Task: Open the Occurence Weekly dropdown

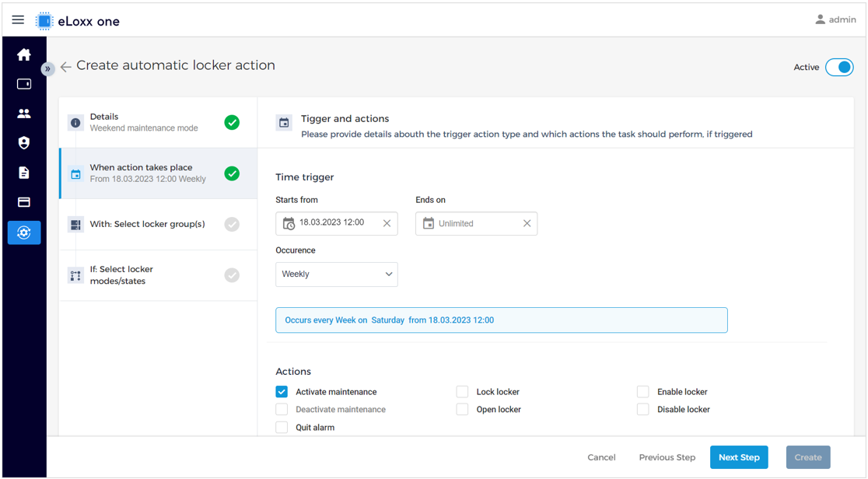Action: (337, 274)
